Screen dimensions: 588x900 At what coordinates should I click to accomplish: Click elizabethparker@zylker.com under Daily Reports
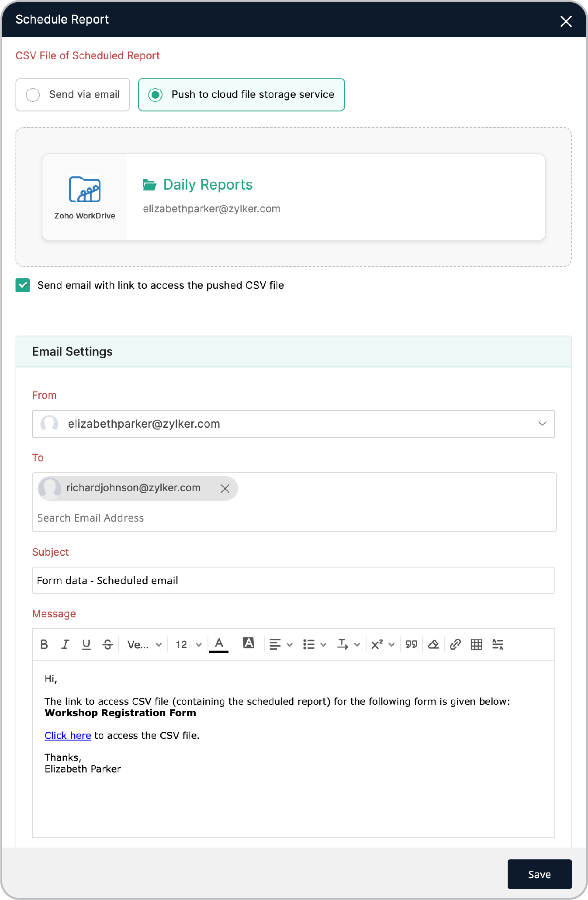(x=212, y=209)
